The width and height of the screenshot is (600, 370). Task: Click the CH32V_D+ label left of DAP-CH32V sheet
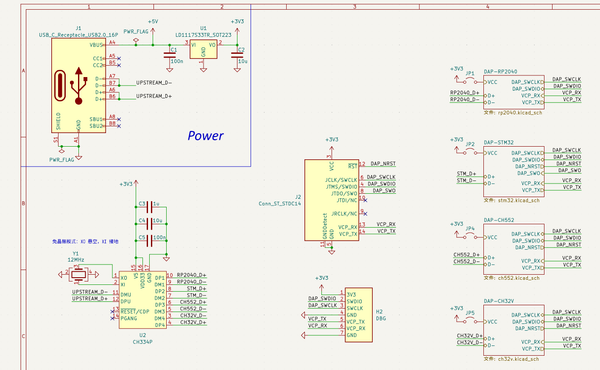470,336
